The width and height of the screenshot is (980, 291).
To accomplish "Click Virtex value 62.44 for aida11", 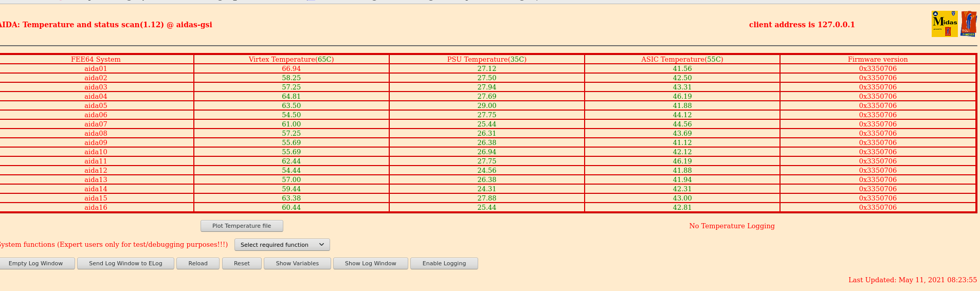I will (291, 161).
